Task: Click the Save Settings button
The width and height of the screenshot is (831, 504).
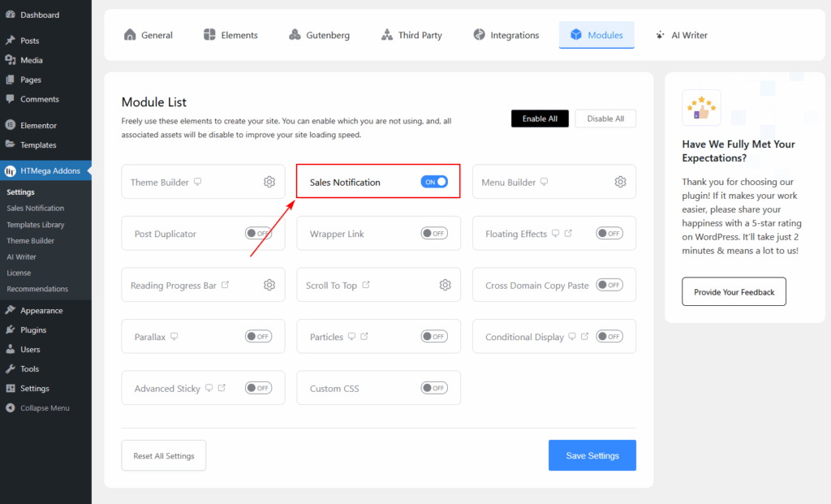Action: (x=592, y=455)
